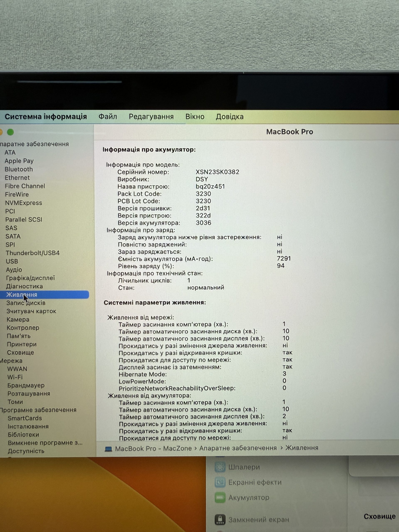
Task: Select Бібліотеки in the sidebar
Action: pos(23,435)
